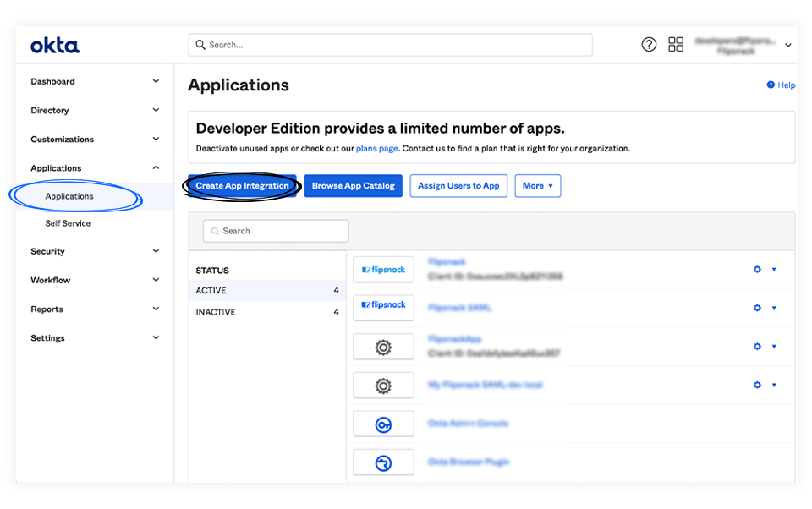
Task: Open the help question mark icon in header
Action: (x=649, y=45)
